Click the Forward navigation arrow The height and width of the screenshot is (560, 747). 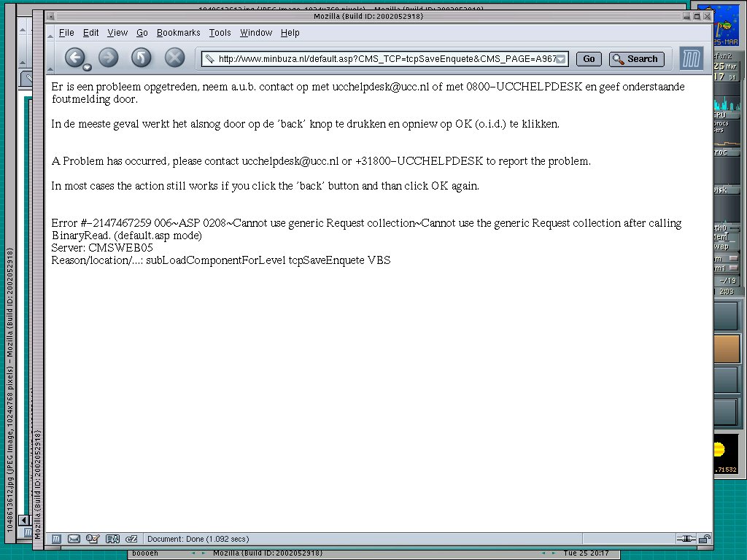coord(108,58)
